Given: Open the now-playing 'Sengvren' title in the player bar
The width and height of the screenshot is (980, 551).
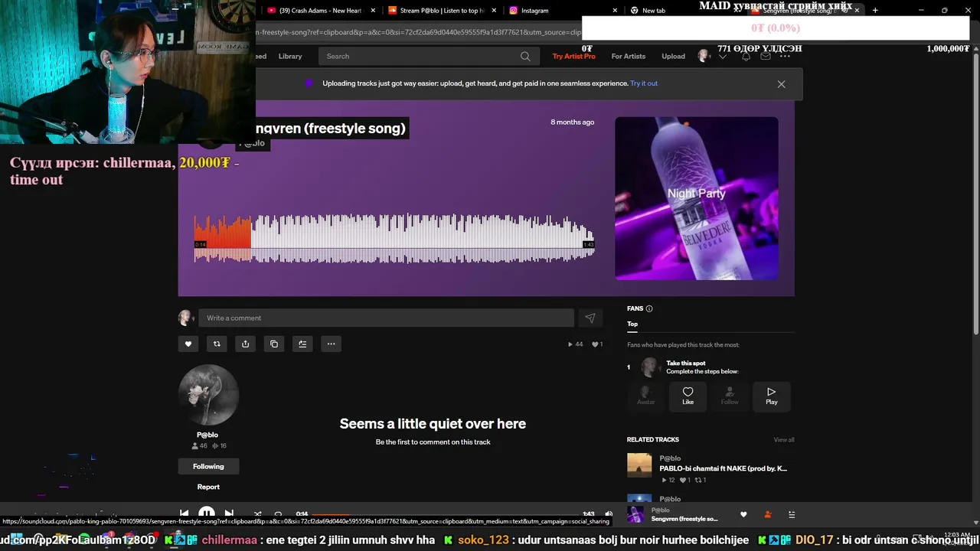Looking at the screenshot, I should coord(684,519).
